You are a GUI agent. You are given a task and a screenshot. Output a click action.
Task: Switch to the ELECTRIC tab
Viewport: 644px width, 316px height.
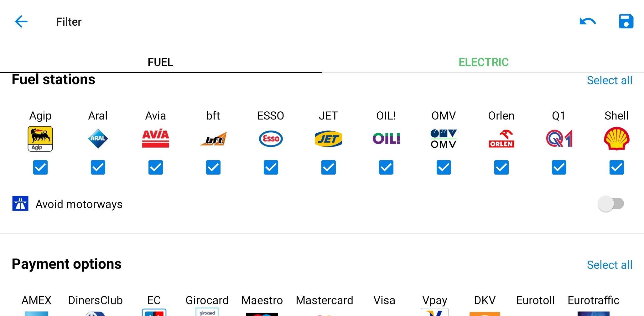click(x=483, y=62)
